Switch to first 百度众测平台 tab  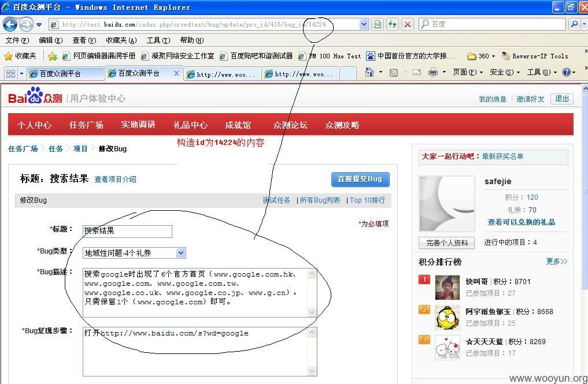[65, 73]
